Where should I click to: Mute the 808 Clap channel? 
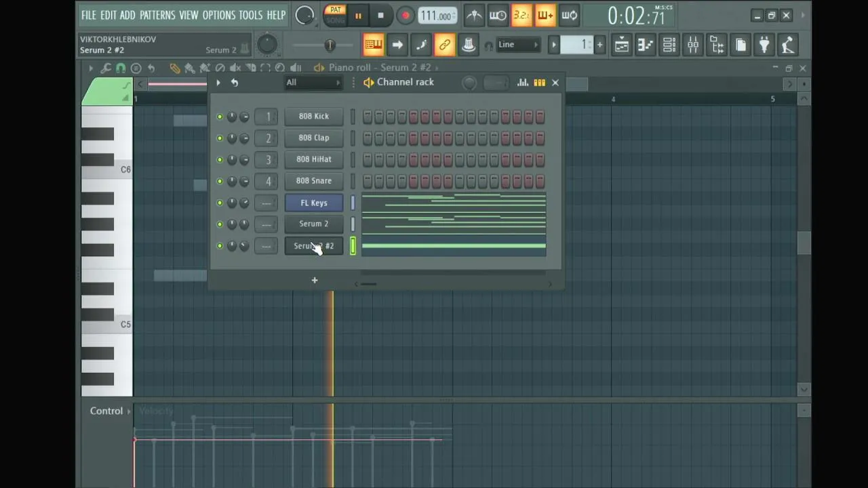coord(220,138)
